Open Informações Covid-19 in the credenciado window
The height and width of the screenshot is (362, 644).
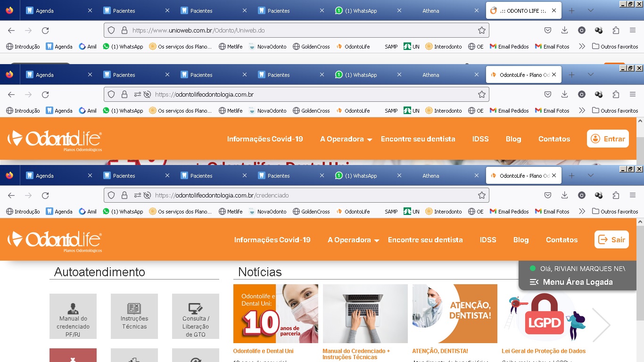(x=272, y=240)
